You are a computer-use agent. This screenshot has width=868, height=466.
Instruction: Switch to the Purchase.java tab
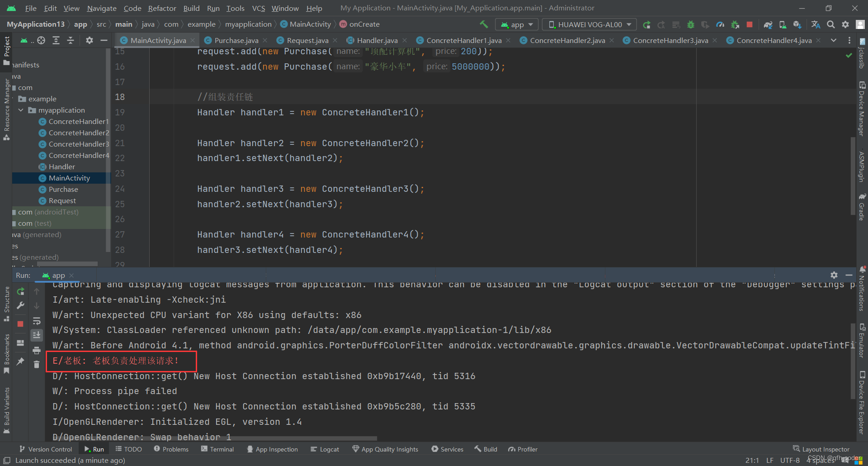pos(236,40)
